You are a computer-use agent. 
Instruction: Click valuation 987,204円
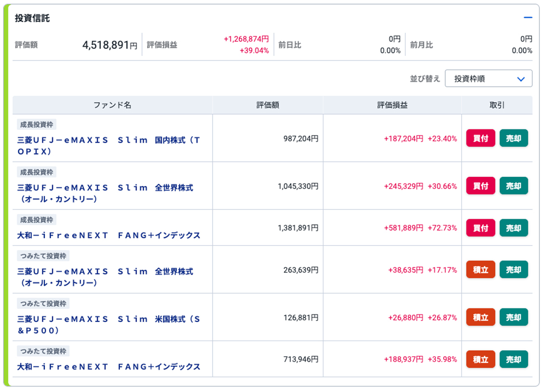pos(301,139)
